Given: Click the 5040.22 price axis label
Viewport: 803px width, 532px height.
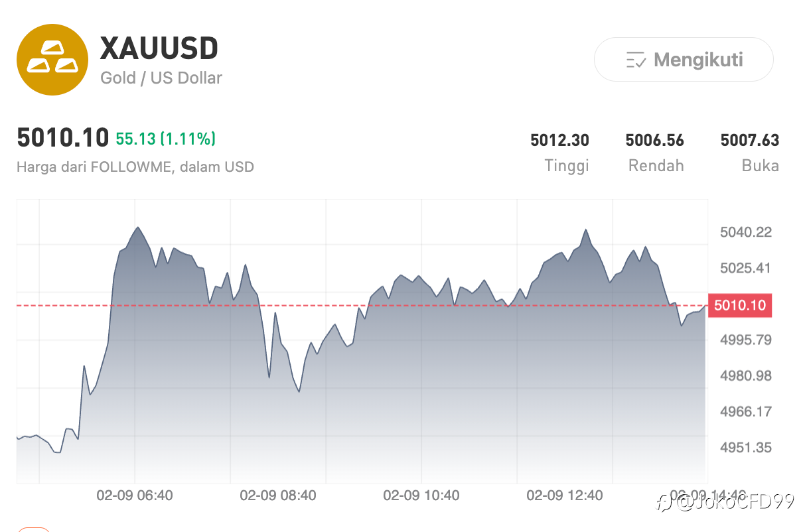Looking at the screenshot, I should [746, 232].
